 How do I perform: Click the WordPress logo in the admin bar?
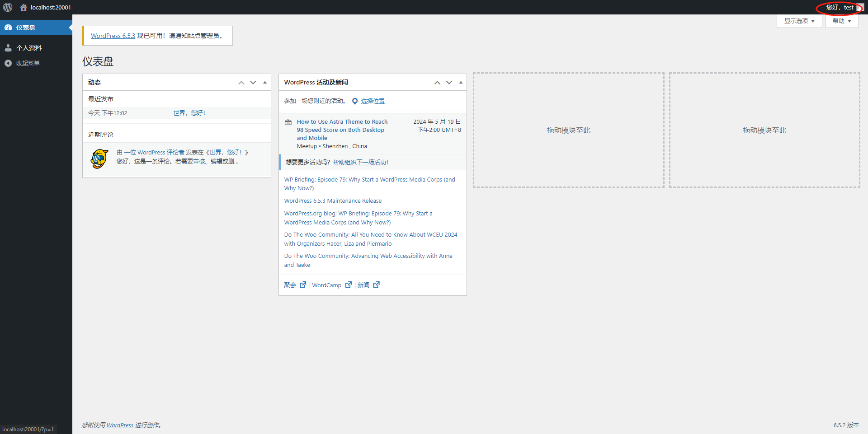pyautogui.click(x=7, y=7)
